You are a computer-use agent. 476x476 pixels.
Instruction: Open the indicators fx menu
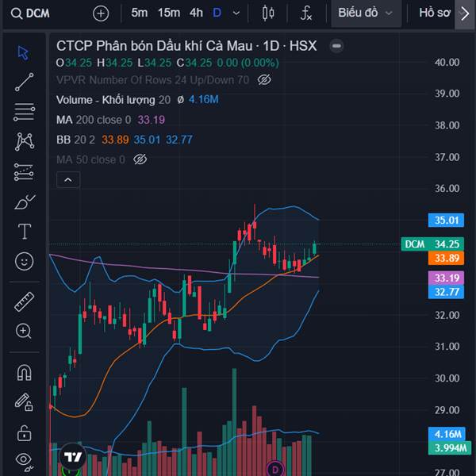306,13
